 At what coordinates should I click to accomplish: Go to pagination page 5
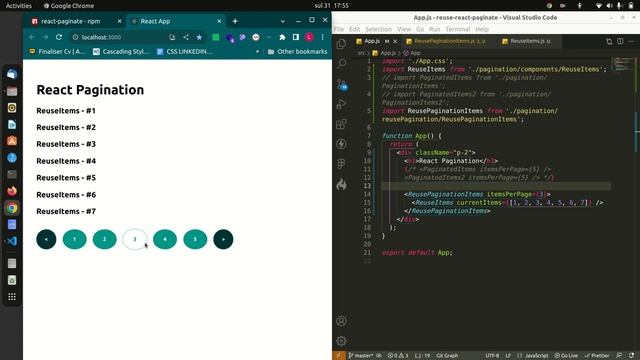[195, 239]
